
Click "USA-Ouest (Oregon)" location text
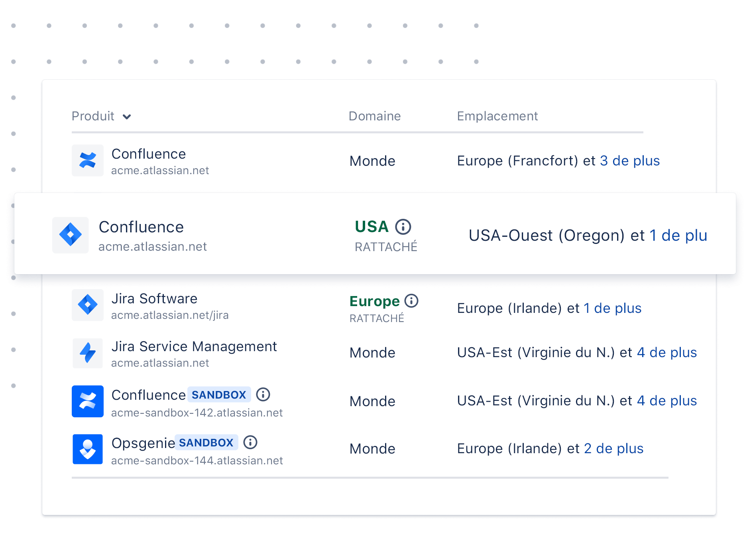(x=547, y=236)
